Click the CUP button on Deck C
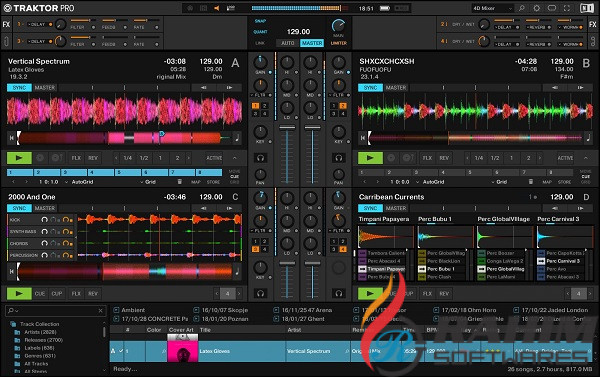Image resolution: width=600 pixels, height=377 pixels. coord(57,294)
